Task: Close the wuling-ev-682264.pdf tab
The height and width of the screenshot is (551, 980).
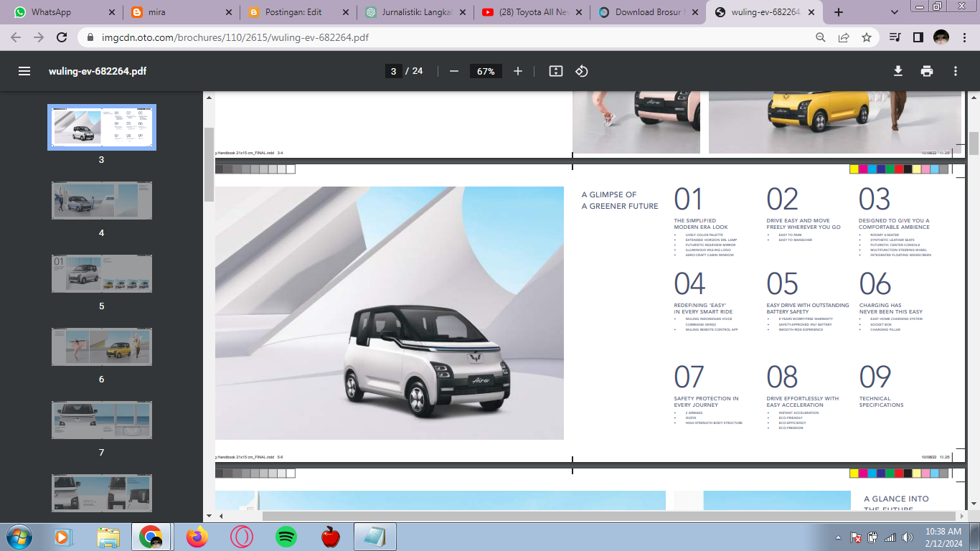Action: [x=813, y=12]
